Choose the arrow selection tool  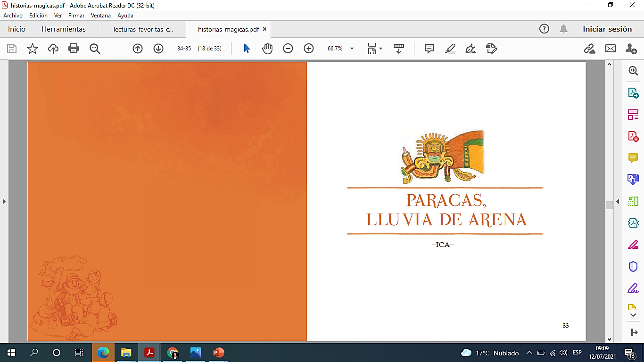(247, 49)
